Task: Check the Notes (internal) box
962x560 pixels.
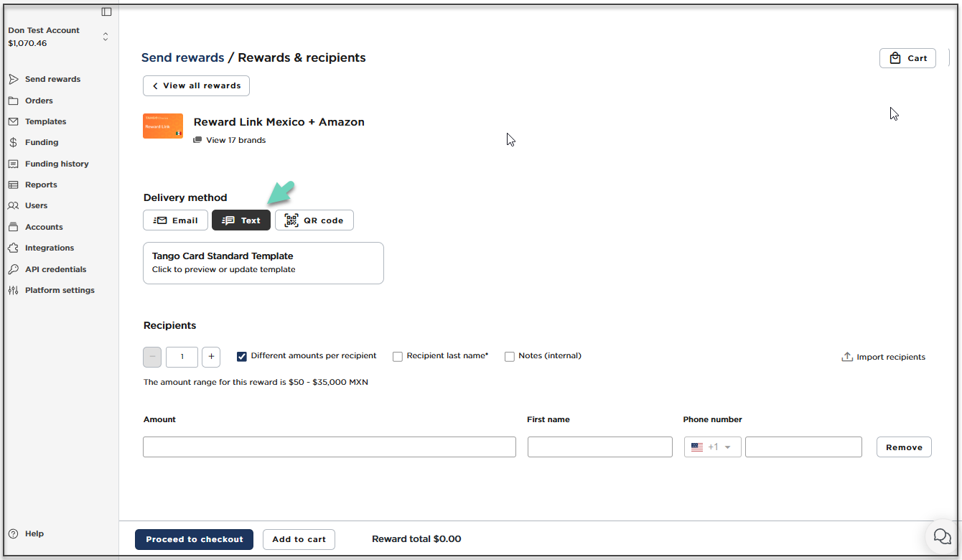Action: pyautogui.click(x=510, y=356)
